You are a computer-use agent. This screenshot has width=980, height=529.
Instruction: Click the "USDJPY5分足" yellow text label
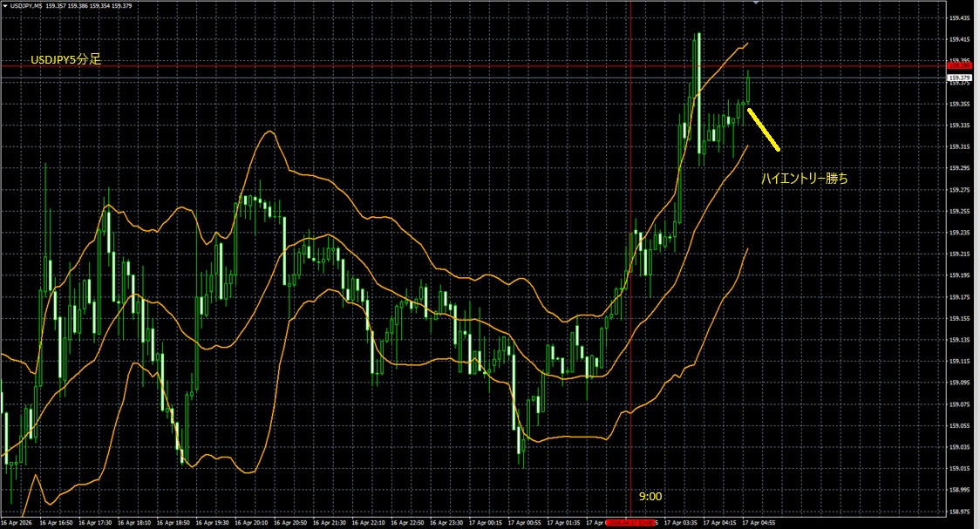tap(65, 58)
